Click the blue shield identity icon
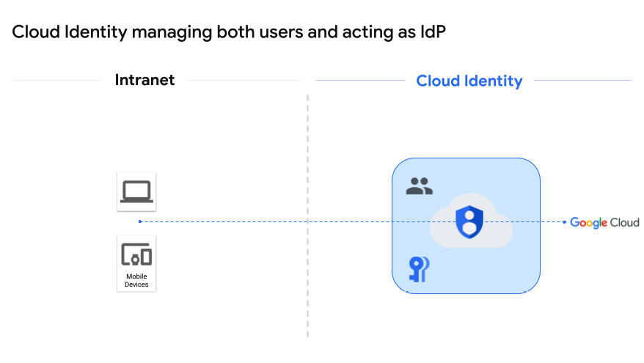 point(469,221)
